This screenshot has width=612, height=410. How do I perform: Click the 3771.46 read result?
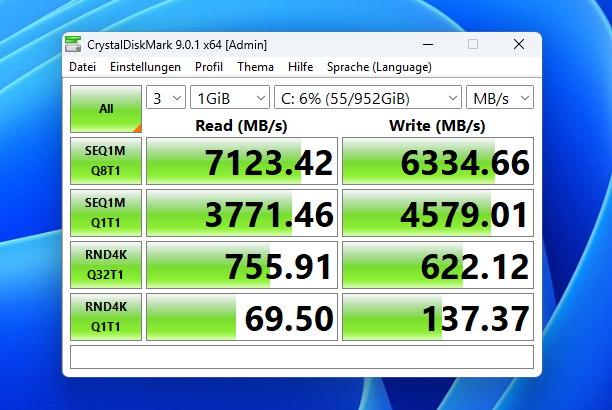pyautogui.click(x=242, y=213)
